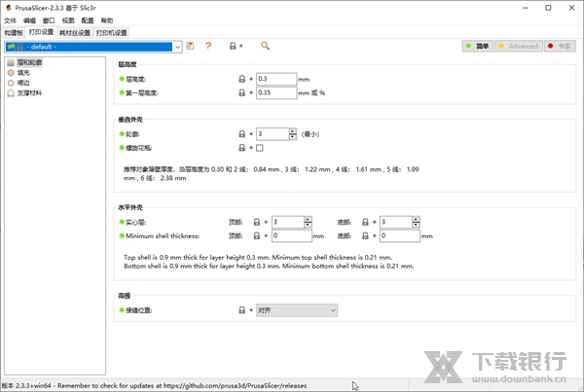Open the 窗口 menu
584x392 pixels.
(49, 20)
